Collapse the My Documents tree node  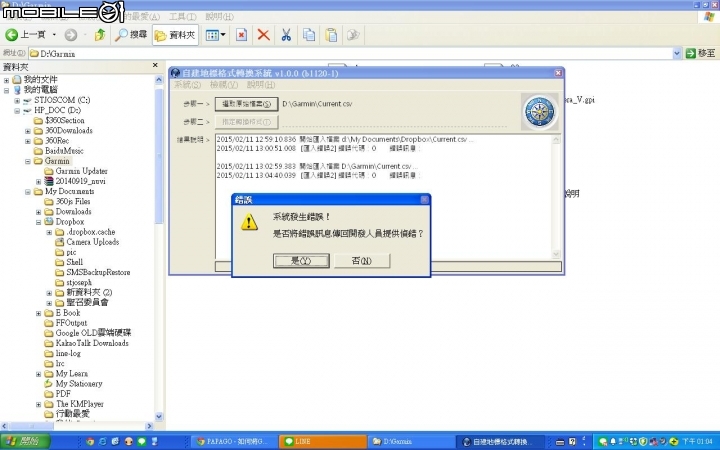[x=28, y=191]
